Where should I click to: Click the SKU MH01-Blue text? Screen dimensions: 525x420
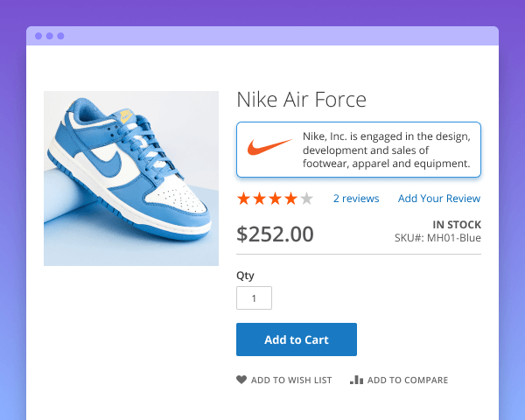437,238
